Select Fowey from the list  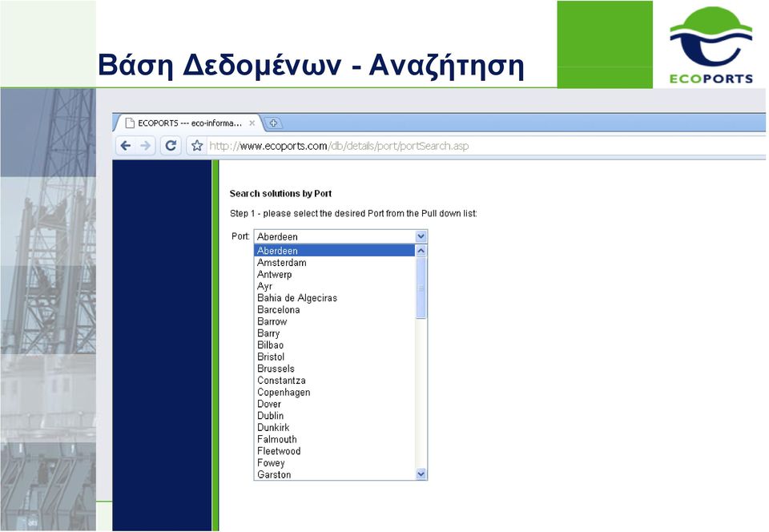(x=335, y=462)
